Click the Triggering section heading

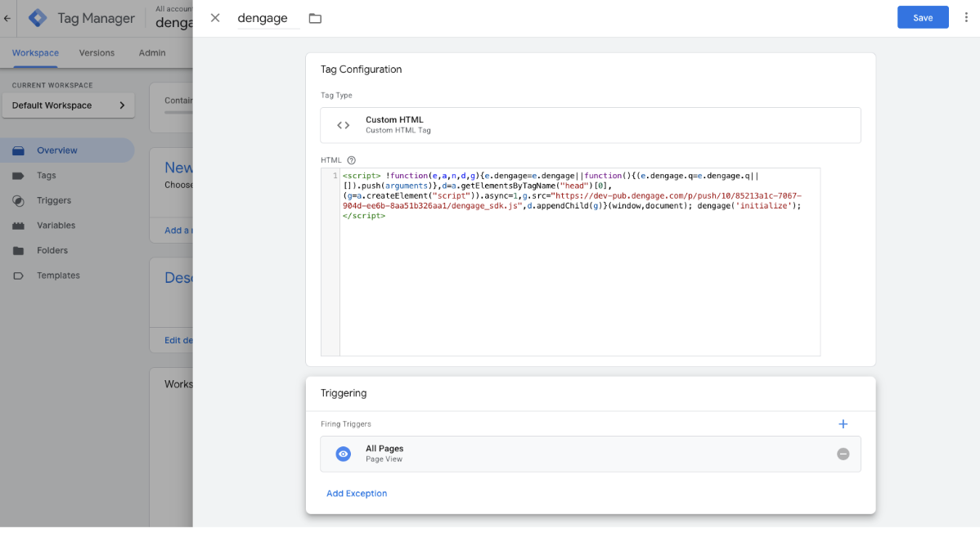(x=344, y=393)
